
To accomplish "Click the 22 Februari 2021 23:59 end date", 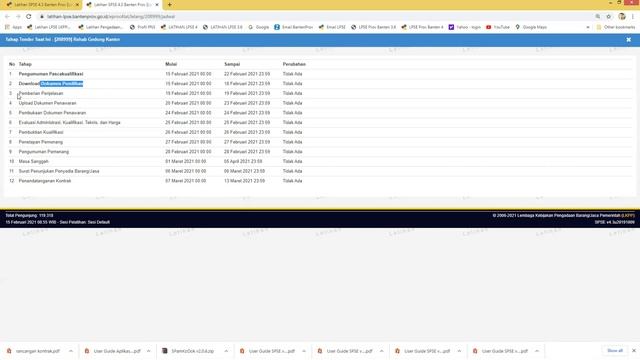I will point(247,74).
